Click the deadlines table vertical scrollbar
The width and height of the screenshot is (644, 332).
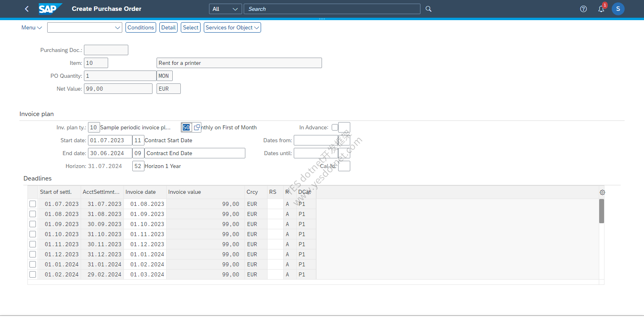pyautogui.click(x=602, y=211)
